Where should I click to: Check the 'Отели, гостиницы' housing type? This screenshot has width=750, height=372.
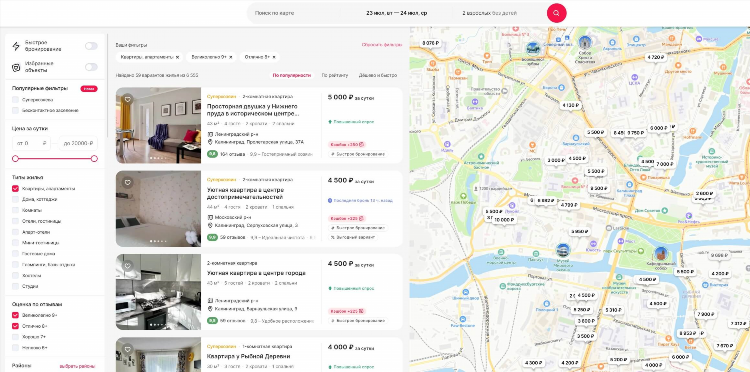(x=15, y=221)
